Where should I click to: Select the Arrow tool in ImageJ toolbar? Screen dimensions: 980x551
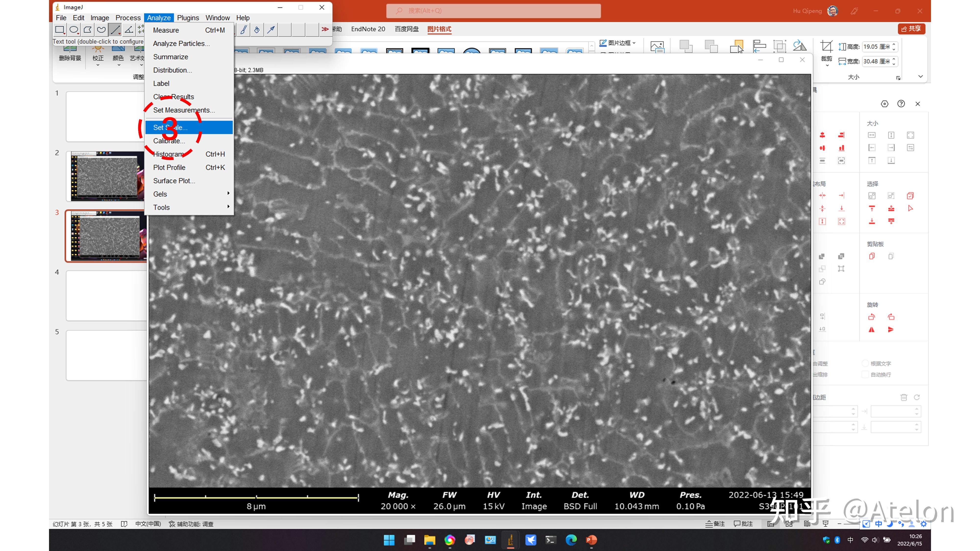(271, 30)
